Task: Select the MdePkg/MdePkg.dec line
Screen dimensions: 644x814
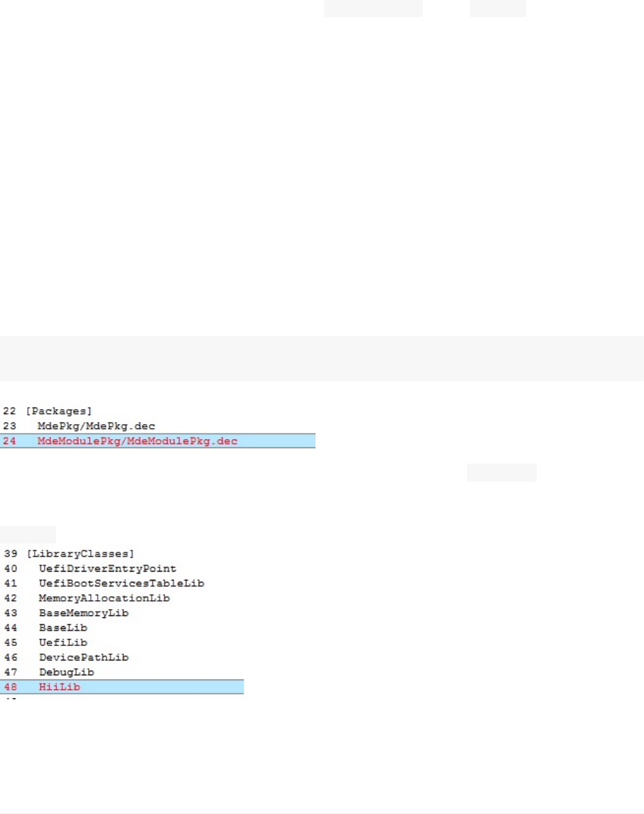Action: click(x=96, y=426)
